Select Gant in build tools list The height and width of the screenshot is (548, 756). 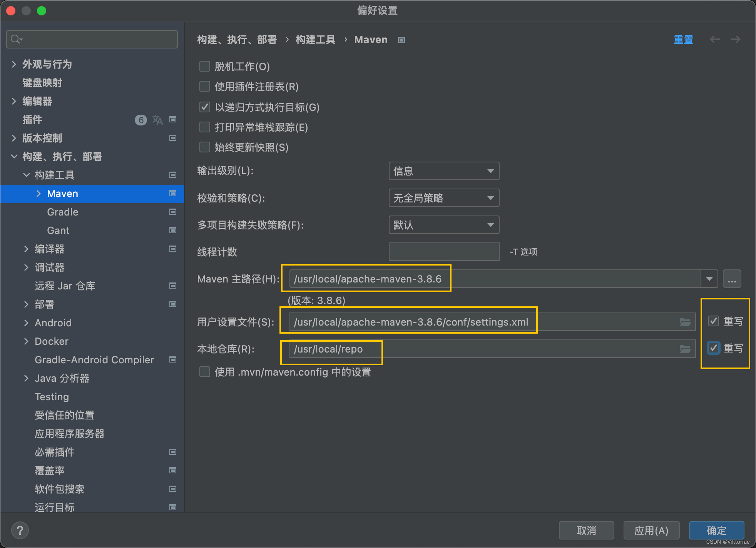pyautogui.click(x=58, y=231)
